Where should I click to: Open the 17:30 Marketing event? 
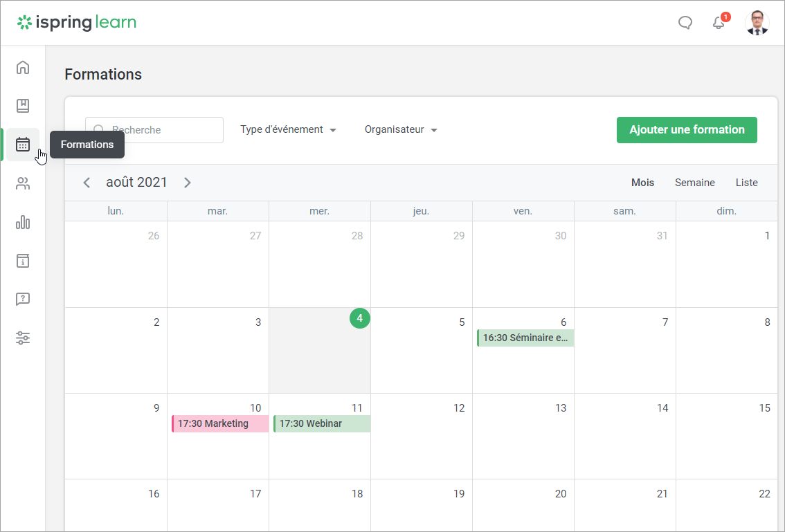tap(220, 423)
